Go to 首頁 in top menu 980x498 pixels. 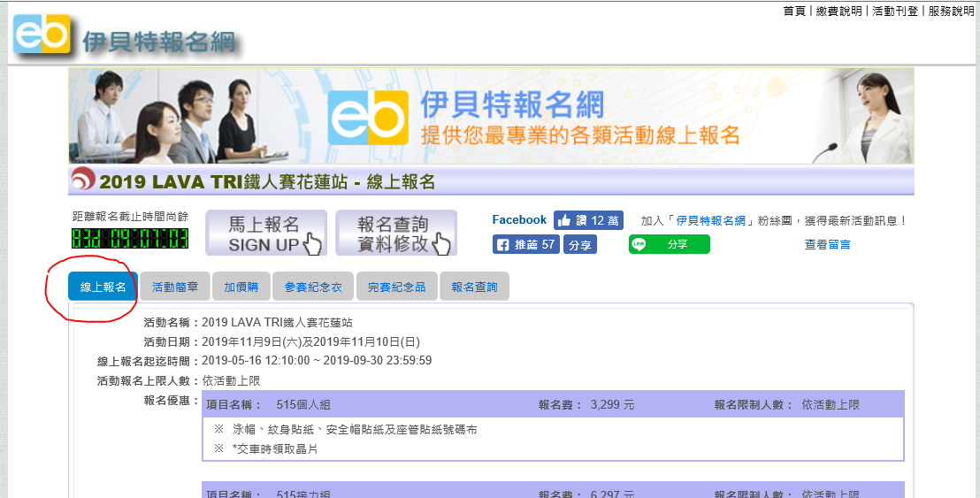tap(794, 11)
